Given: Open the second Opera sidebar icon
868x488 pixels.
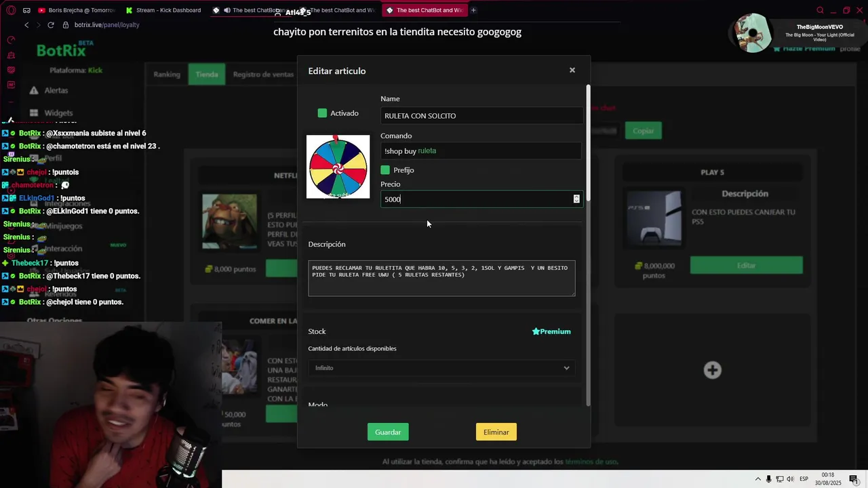Looking at the screenshot, I should pos(11,55).
